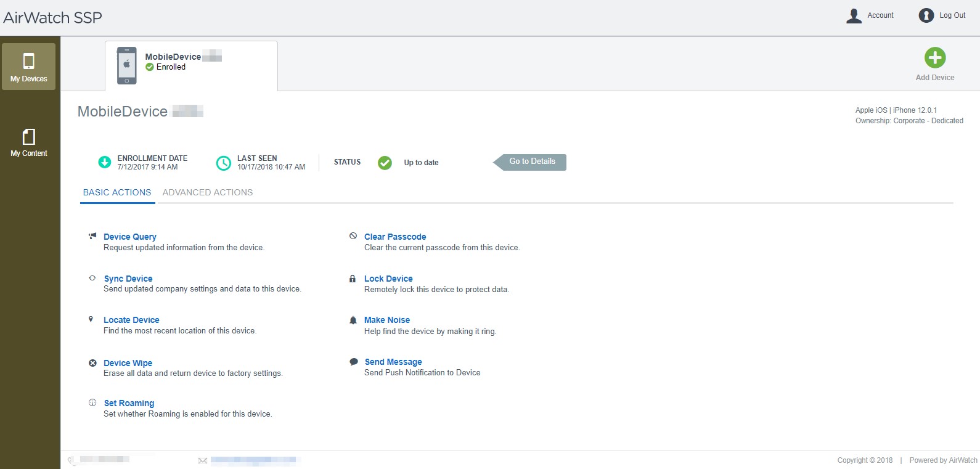The width and height of the screenshot is (980, 469).
Task: Click the Lock Device padlock icon
Action: coord(353,279)
